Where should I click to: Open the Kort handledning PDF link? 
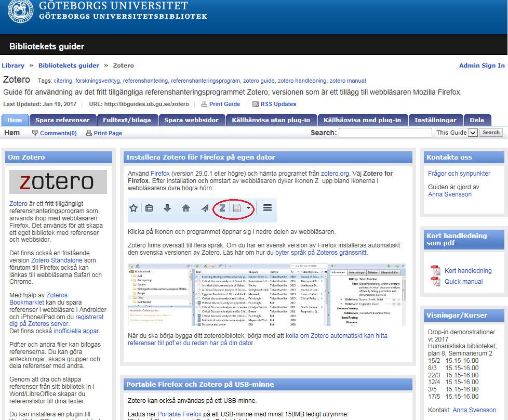(x=468, y=270)
